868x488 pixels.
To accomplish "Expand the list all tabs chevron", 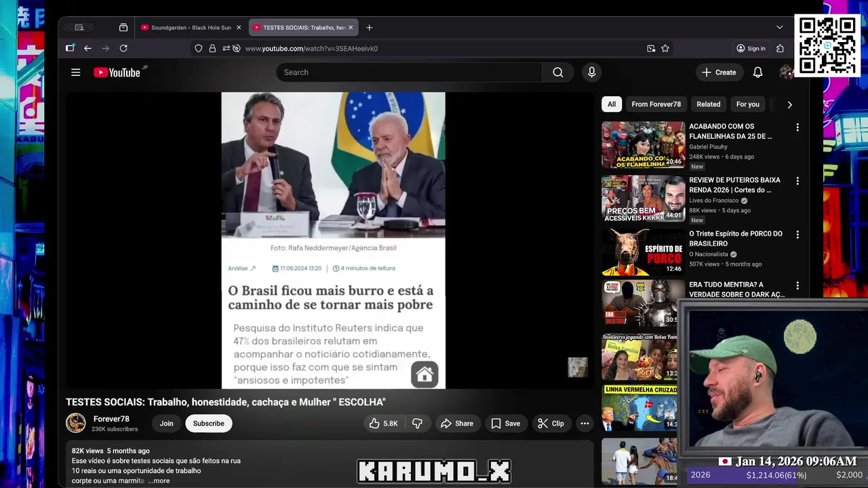I will [x=779, y=28].
